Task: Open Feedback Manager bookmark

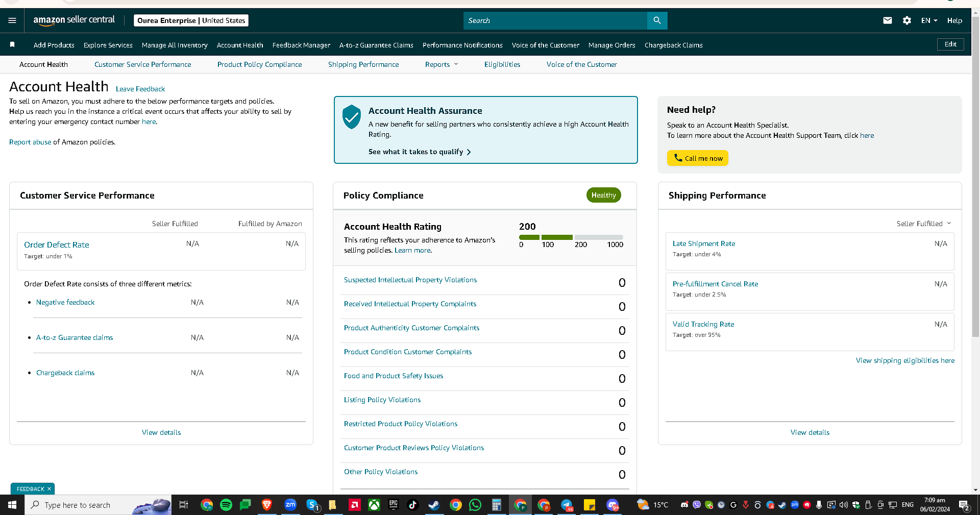Action: tap(301, 45)
